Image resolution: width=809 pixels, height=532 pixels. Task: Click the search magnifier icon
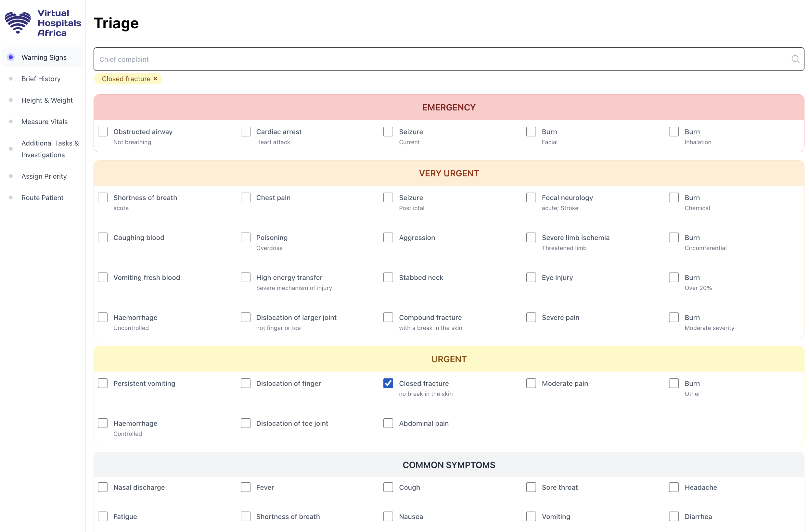click(795, 59)
